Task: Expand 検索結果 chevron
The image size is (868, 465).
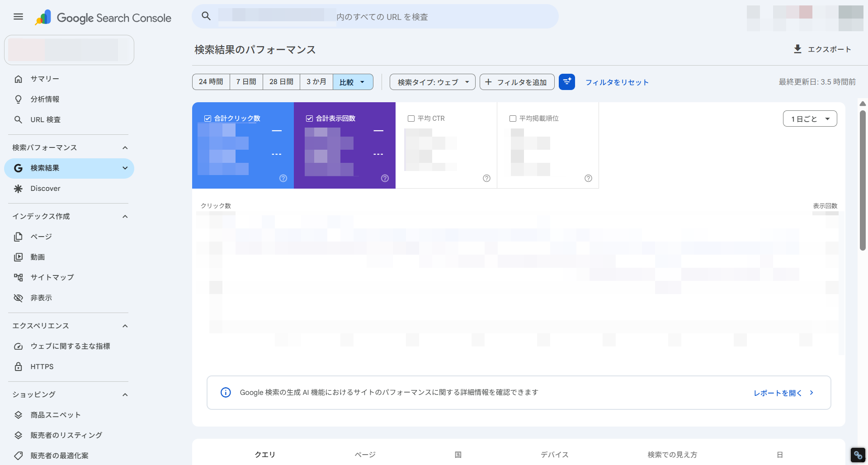Action: tap(125, 168)
